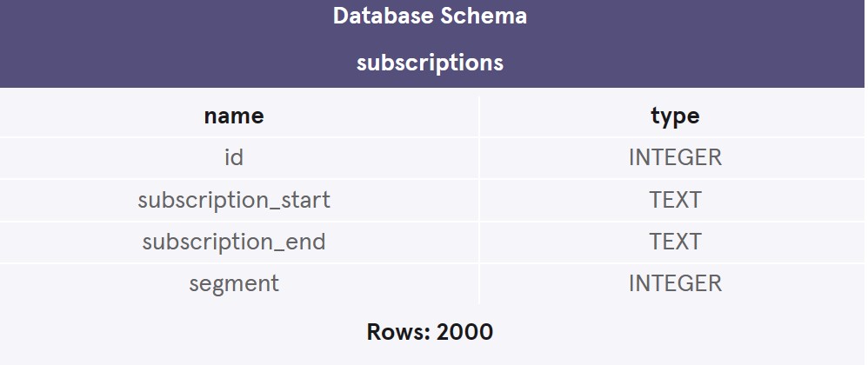Click the vertical divider between name and type headers
Image resolution: width=868 pixels, height=365 pixels.
479,116
